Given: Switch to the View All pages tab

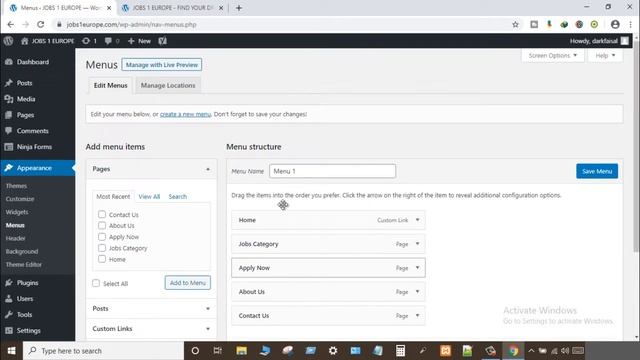Looking at the screenshot, I should pos(149,196).
